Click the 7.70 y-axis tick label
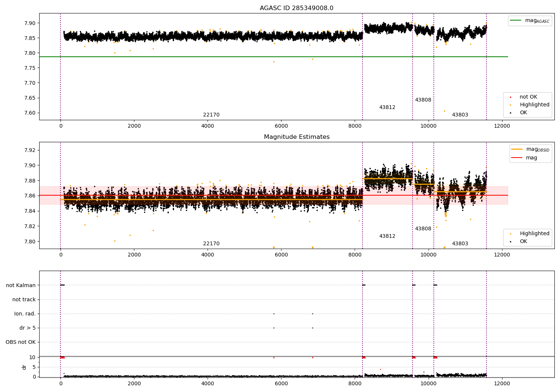Viewport: 560px width, 392px height. [x=29, y=83]
